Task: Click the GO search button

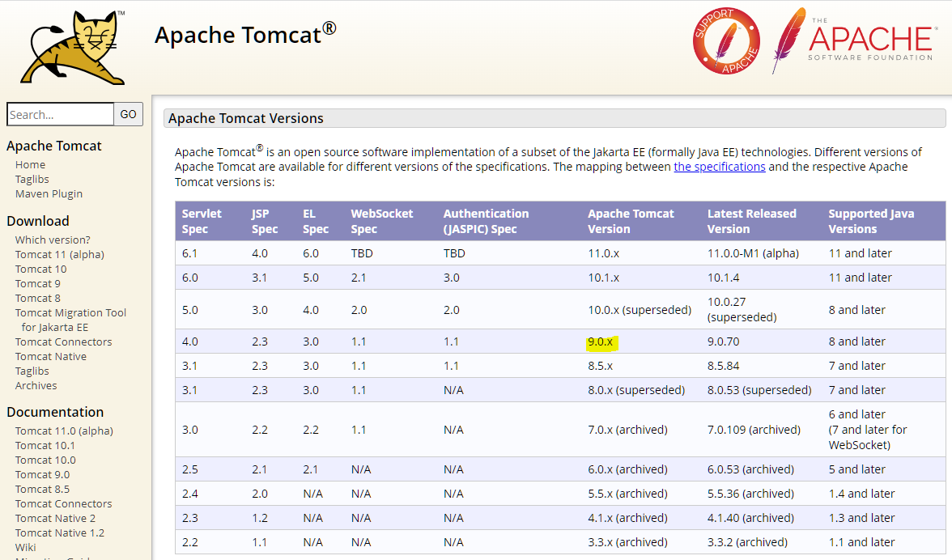Action: (x=128, y=114)
